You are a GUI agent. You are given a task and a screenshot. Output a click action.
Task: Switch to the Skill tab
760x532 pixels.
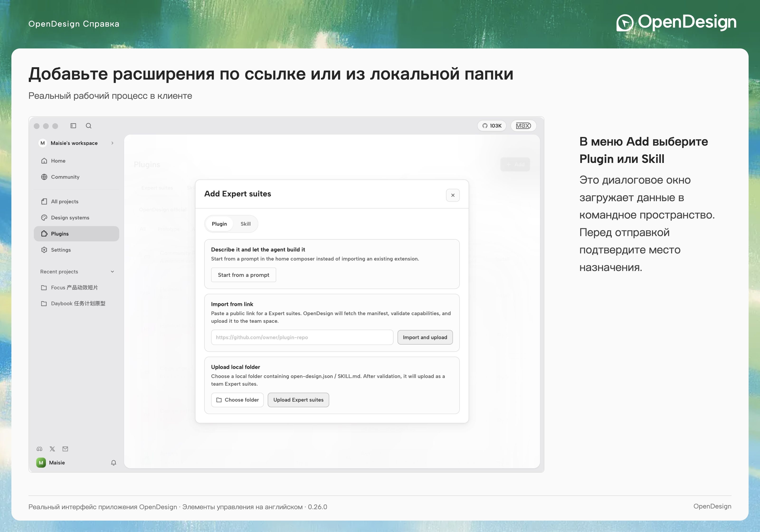(x=246, y=224)
